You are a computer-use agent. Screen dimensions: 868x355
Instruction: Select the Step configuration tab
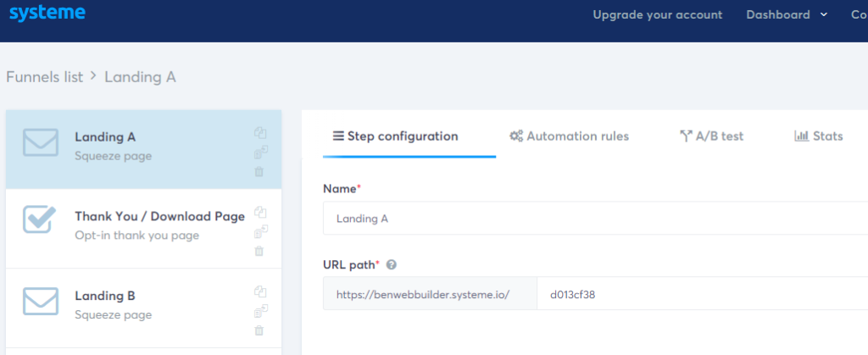[x=395, y=136]
